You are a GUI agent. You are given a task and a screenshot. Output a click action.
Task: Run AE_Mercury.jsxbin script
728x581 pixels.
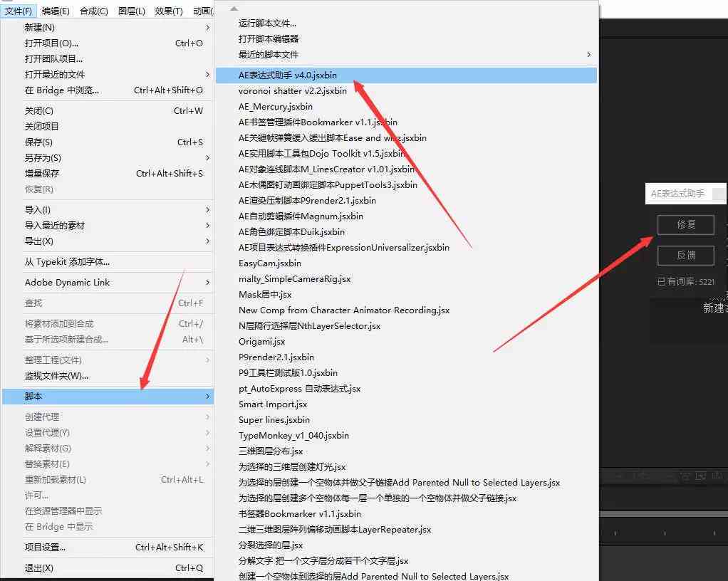coord(406,107)
